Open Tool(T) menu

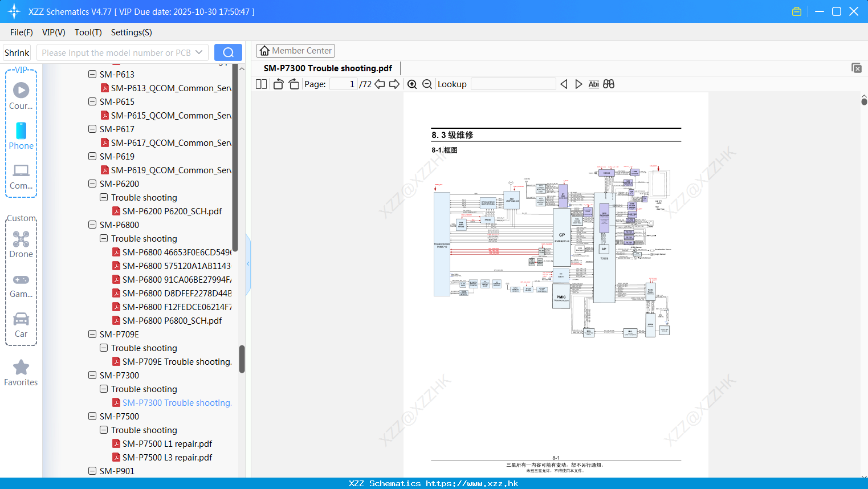[x=88, y=32]
